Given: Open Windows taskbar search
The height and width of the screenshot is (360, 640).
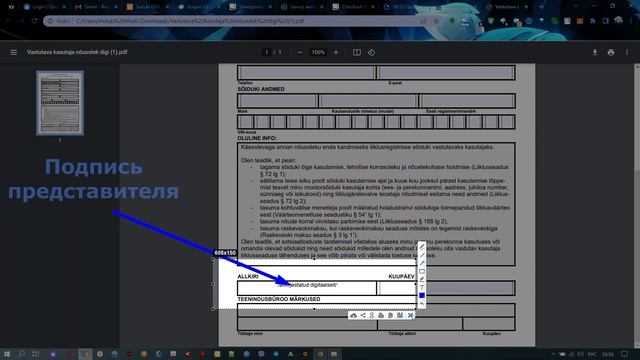Looking at the screenshot, I should pos(21,354).
